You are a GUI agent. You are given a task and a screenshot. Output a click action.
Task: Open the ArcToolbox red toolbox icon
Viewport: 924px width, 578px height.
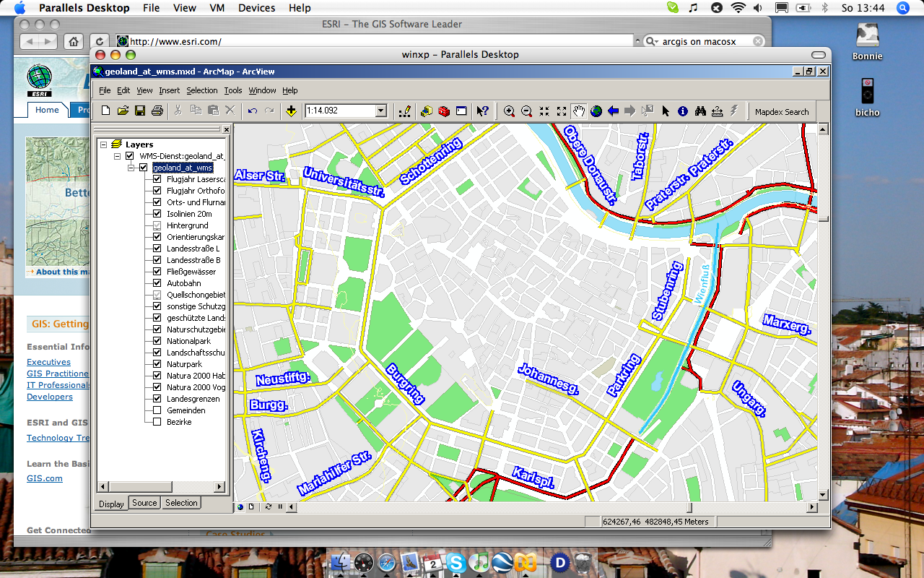(444, 111)
